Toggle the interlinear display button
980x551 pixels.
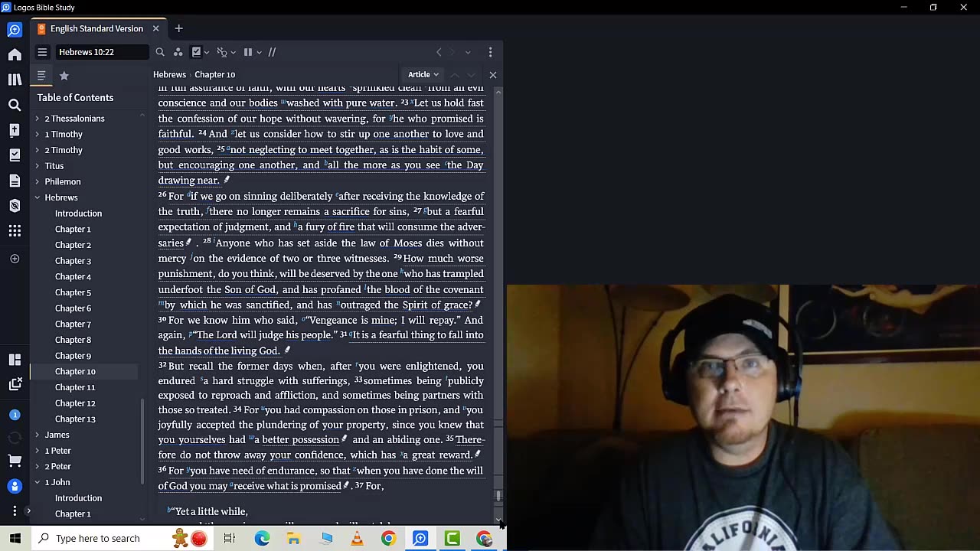pyautogui.click(x=222, y=52)
